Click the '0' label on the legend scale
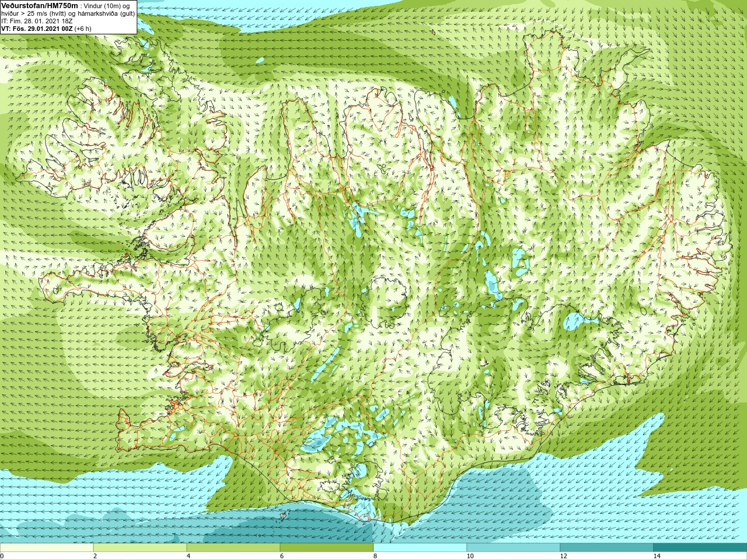The height and width of the screenshot is (560, 747). point(2,556)
